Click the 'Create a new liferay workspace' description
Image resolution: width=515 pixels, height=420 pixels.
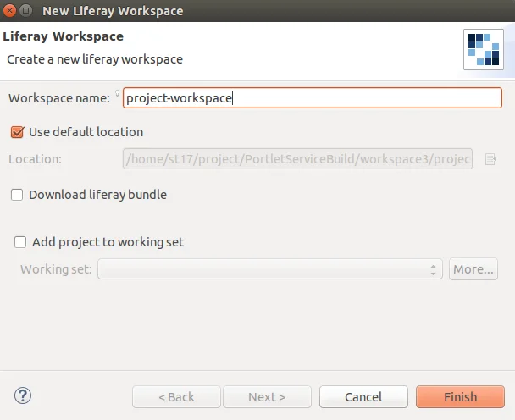(95, 59)
